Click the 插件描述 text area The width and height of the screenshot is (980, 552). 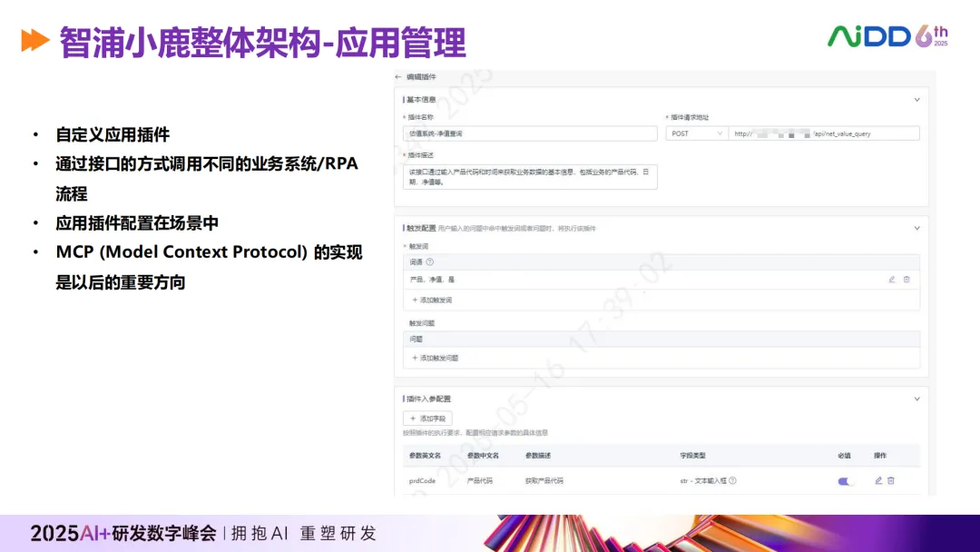pyautogui.click(x=529, y=176)
